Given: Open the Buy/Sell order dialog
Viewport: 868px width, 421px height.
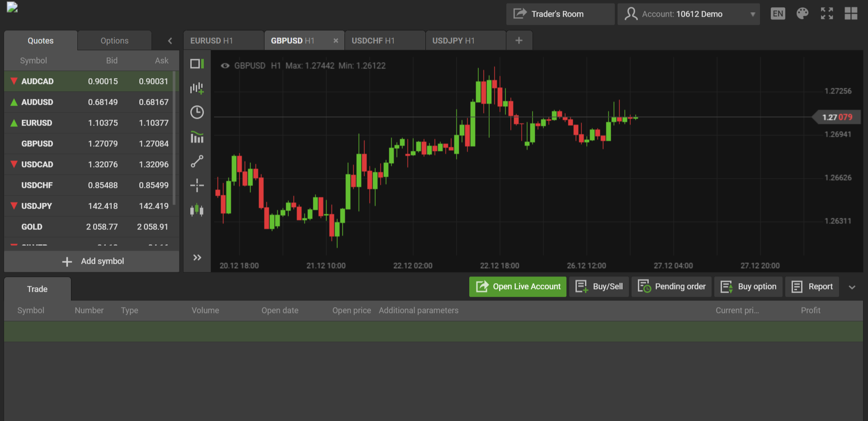Looking at the screenshot, I should coord(599,286).
